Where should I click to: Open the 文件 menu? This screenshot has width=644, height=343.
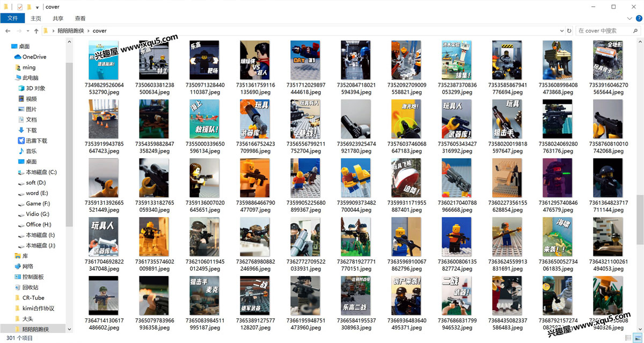point(13,18)
